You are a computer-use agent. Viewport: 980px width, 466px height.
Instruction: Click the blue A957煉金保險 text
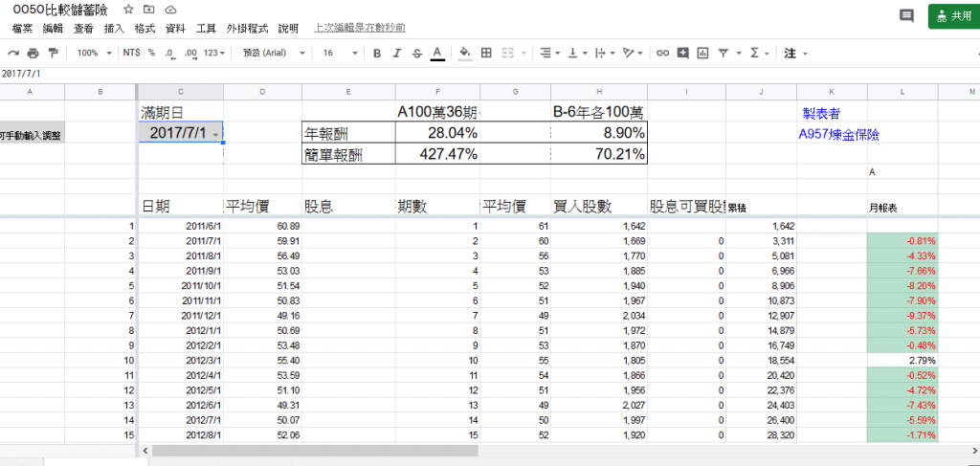tap(838, 135)
